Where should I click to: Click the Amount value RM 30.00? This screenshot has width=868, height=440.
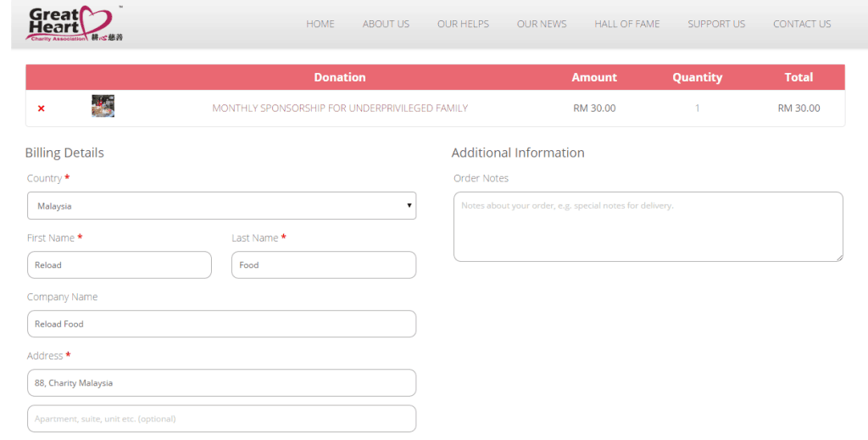pos(594,109)
